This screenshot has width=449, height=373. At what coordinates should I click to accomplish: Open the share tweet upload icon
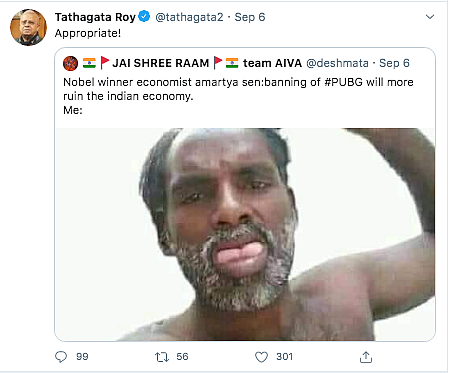366,357
